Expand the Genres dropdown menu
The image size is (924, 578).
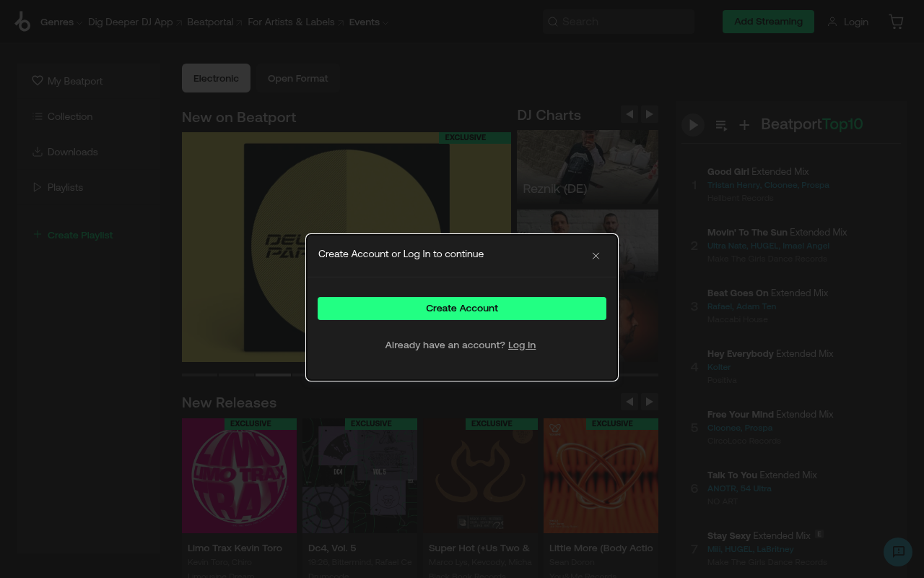pos(61,22)
